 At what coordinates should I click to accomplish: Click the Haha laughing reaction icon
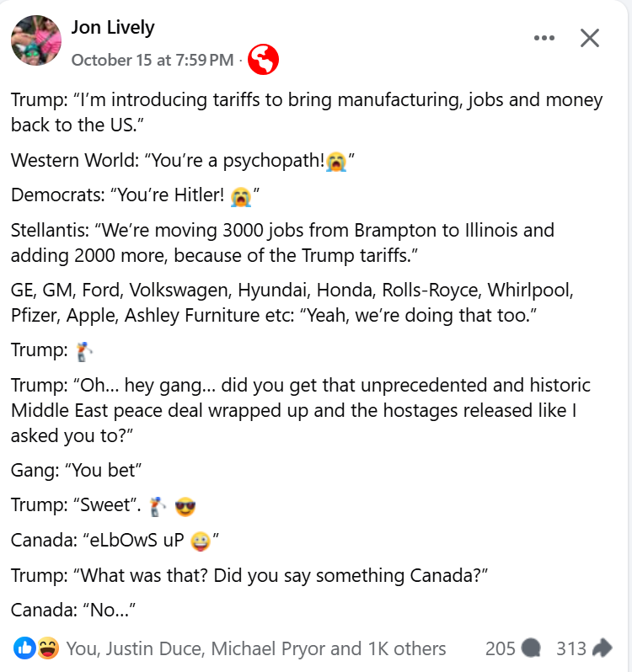click(x=47, y=648)
